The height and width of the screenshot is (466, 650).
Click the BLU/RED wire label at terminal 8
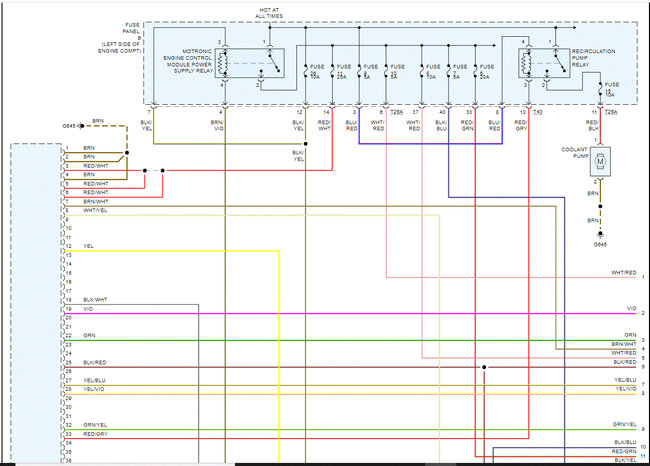click(x=494, y=125)
